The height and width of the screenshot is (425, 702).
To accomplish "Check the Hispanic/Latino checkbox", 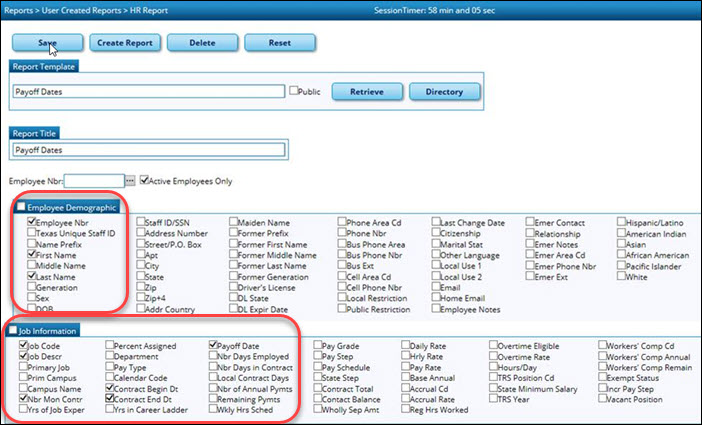I will tap(621, 221).
